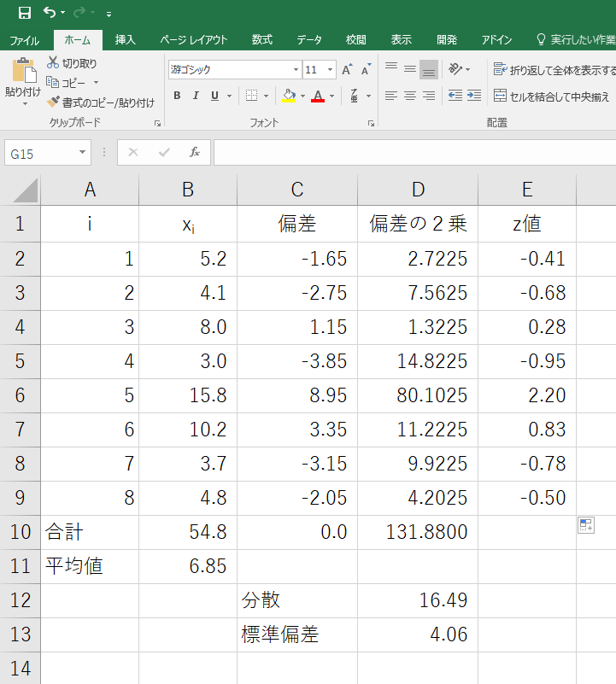Click the increase font size icon
This screenshot has width=616, height=684.
pyautogui.click(x=347, y=70)
